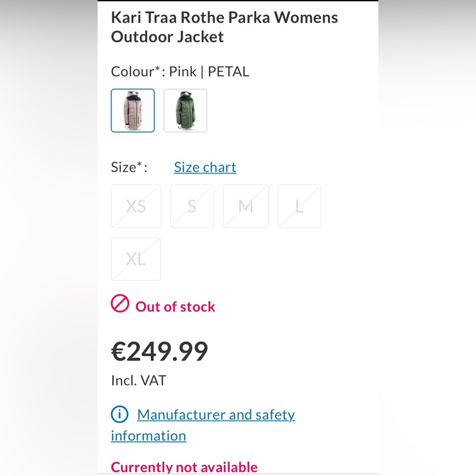The width and height of the screenshot is (476, 476).
Task: Select size XL
Action: tap(136, 258)
